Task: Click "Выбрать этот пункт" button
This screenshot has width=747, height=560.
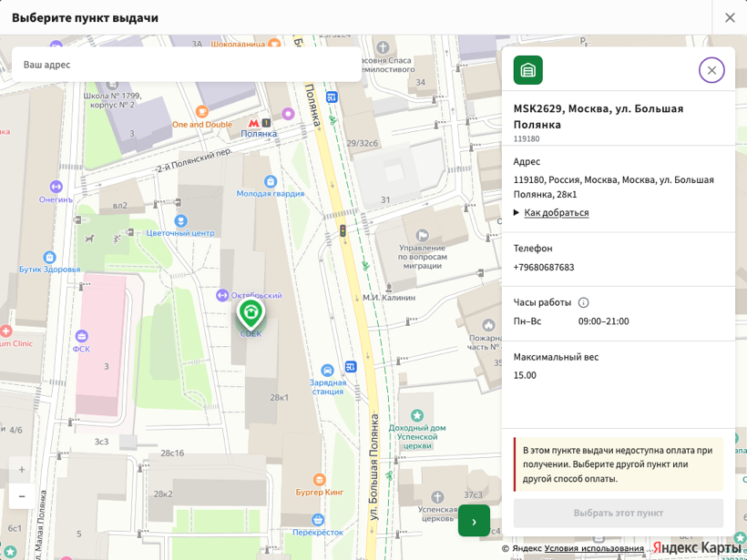Action: (618, 513)
